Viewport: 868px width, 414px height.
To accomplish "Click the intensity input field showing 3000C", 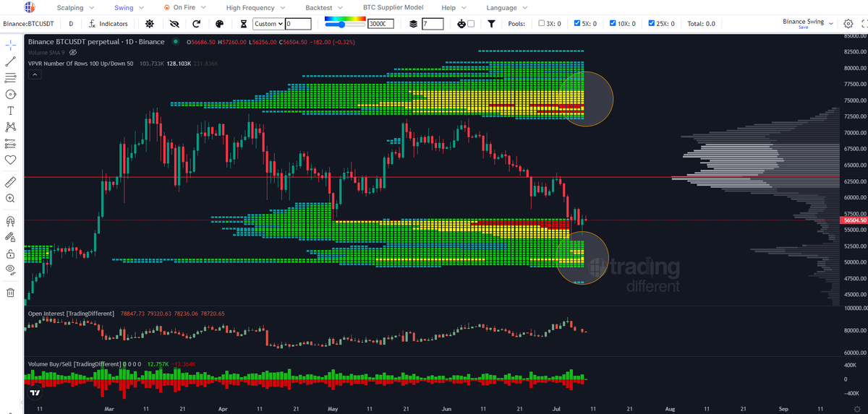I will pyautogui.click(x=380, y=24).
